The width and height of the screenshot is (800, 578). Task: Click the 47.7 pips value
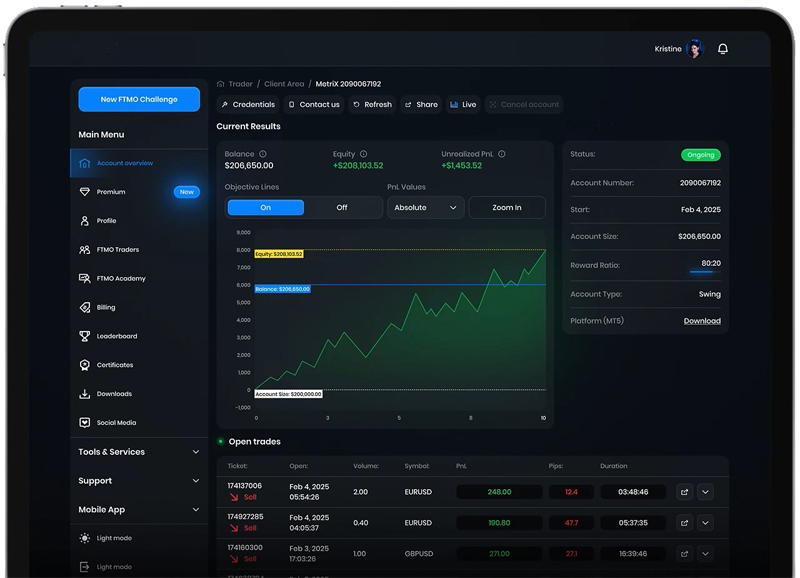pyautogui.click(x=571, y=523)
